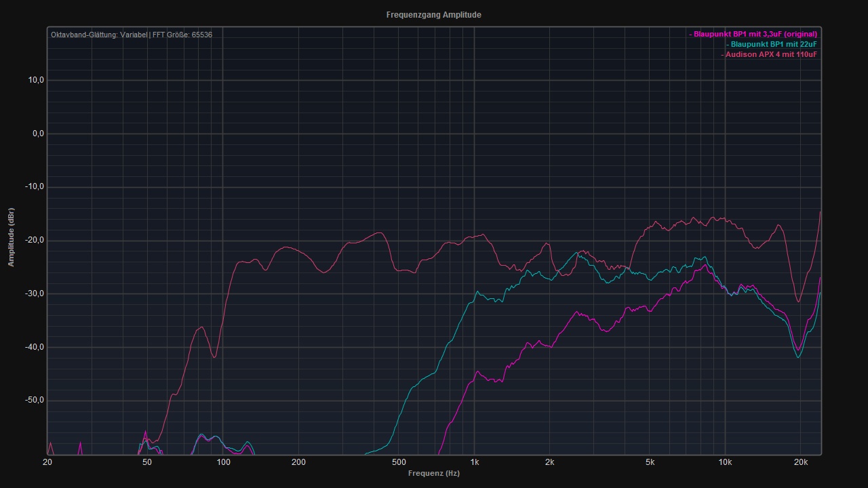868x488 pixels.
Task: Click the "Frequenzgang Amplitude" chart title
Action: (433, 15)
